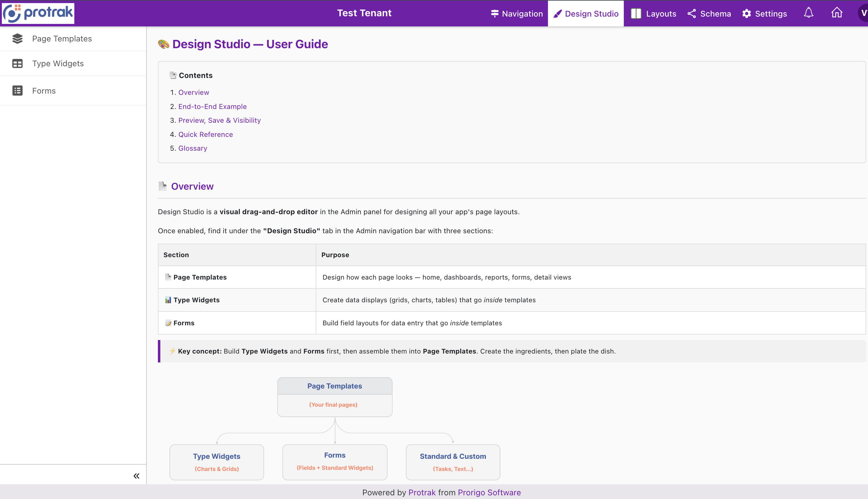Open Type Widgets in the sidebar
Image resolution: width=868 pixels, height=499 pixels.
coord(73,64)
